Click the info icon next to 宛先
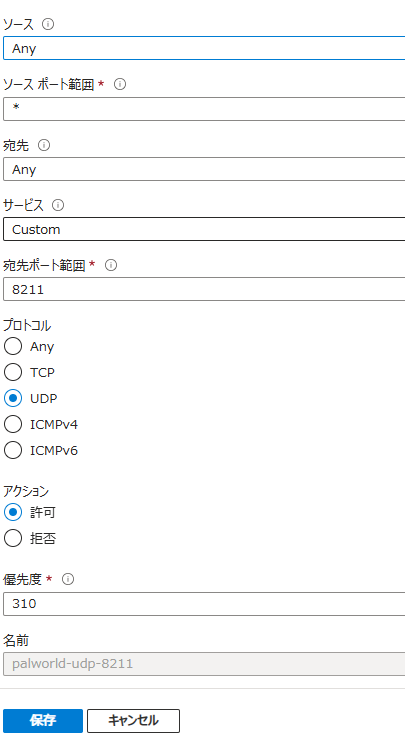 coord(44,145)
